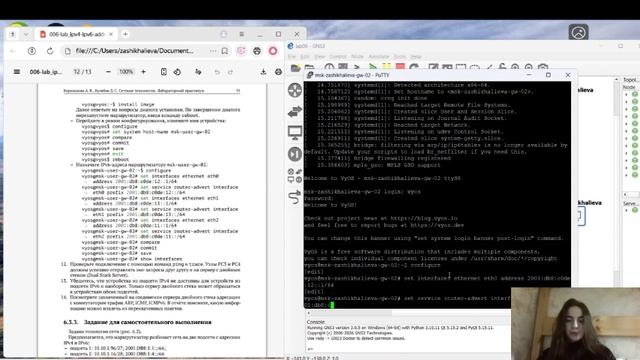This screenshot has width=640, height=360.
Task: Browse end devices (monitor icon) in GNS3
Action: (295, 133)
